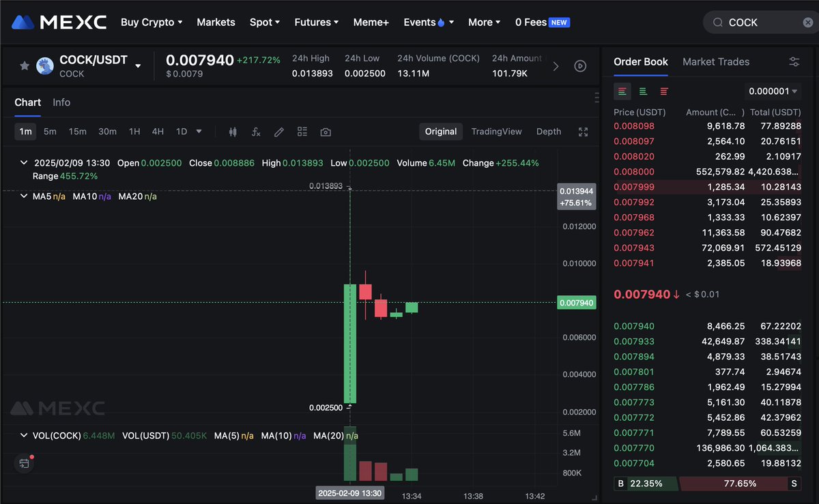Viewport: 819px width, 504px height.
Task: Switch chart to TradingView mode
Action: (x=496, y=132)
